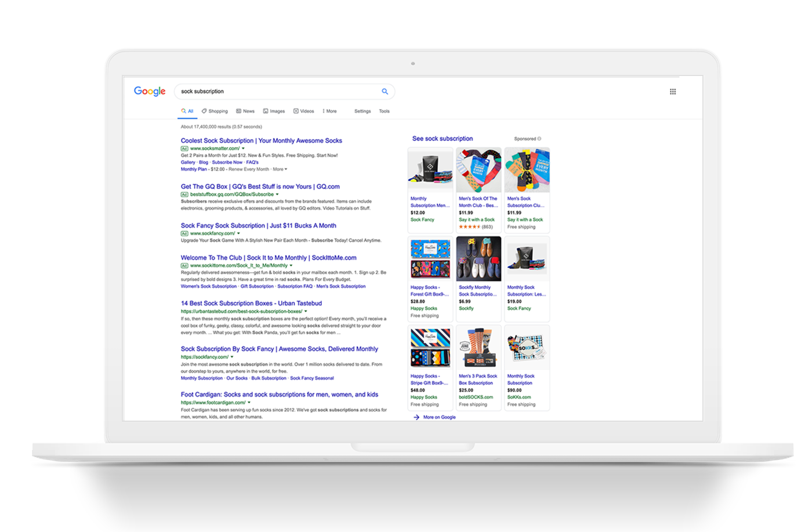Open Men's Sock Of The Month Club thumbnail

tap(478, 170)
